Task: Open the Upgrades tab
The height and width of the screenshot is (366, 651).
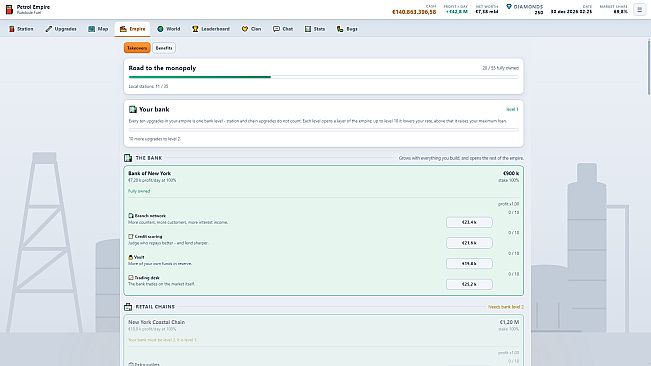Action: point(61,29)
